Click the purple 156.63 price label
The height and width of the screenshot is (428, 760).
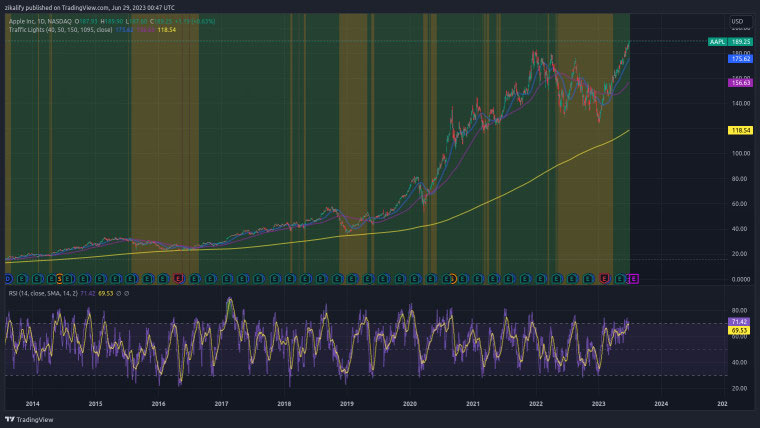tap(741, 83)
